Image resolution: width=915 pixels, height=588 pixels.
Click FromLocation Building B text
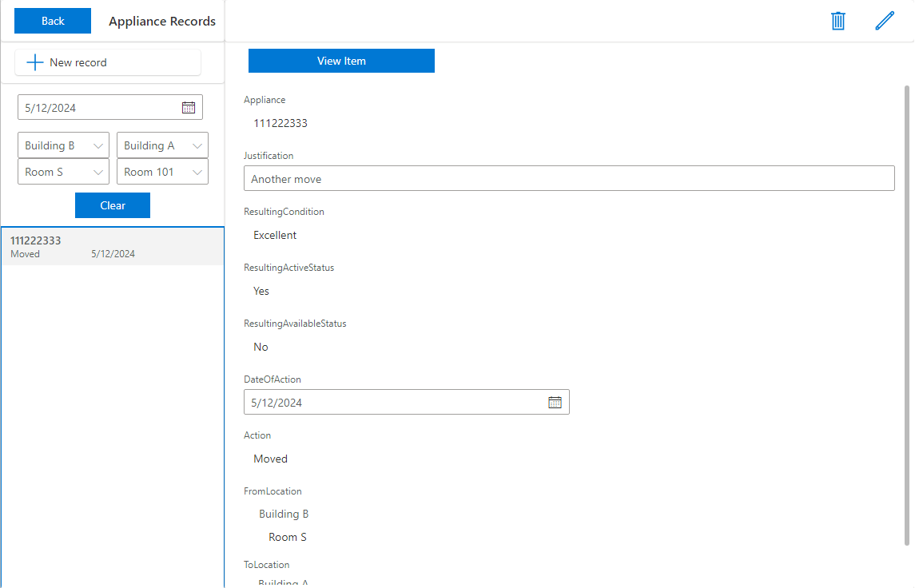coord(284,514)
